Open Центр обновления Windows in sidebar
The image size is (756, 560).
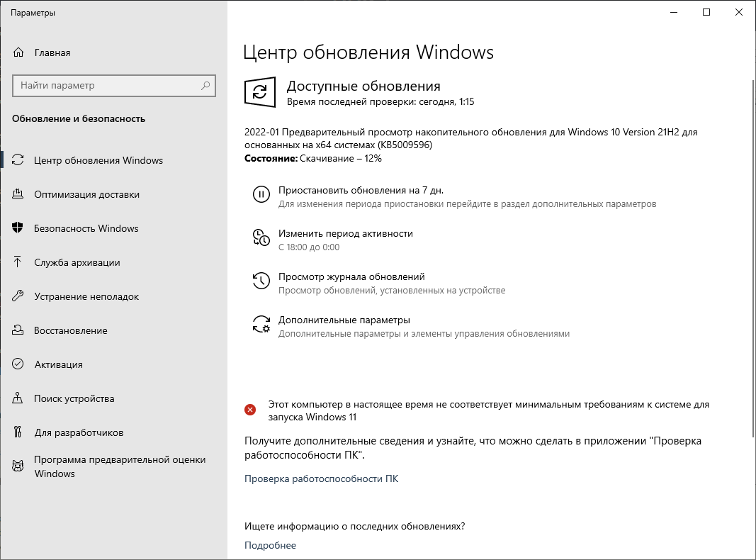[99, 160]
